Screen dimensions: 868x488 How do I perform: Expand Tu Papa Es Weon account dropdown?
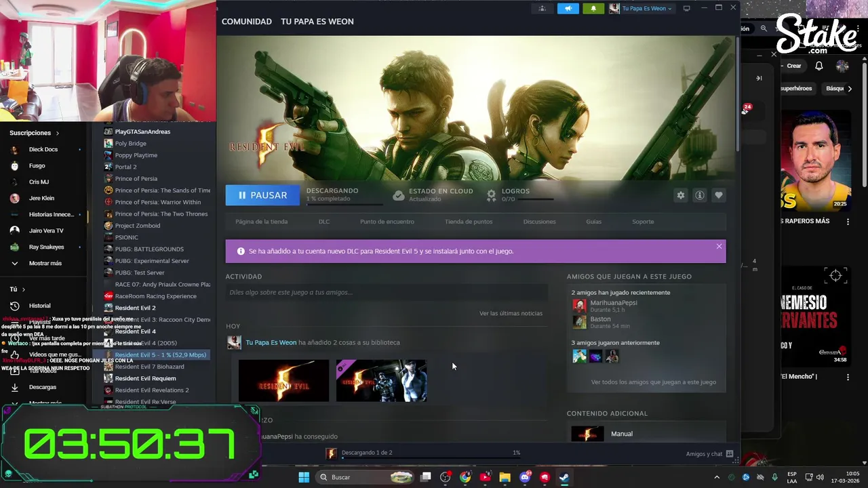point(642,8)
